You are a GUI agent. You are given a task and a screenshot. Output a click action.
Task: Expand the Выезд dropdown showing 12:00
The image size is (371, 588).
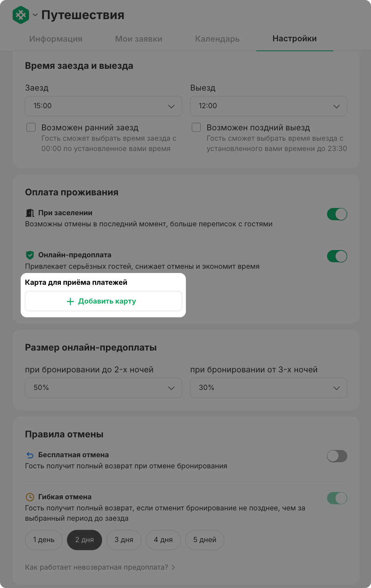tap(268, 106)
